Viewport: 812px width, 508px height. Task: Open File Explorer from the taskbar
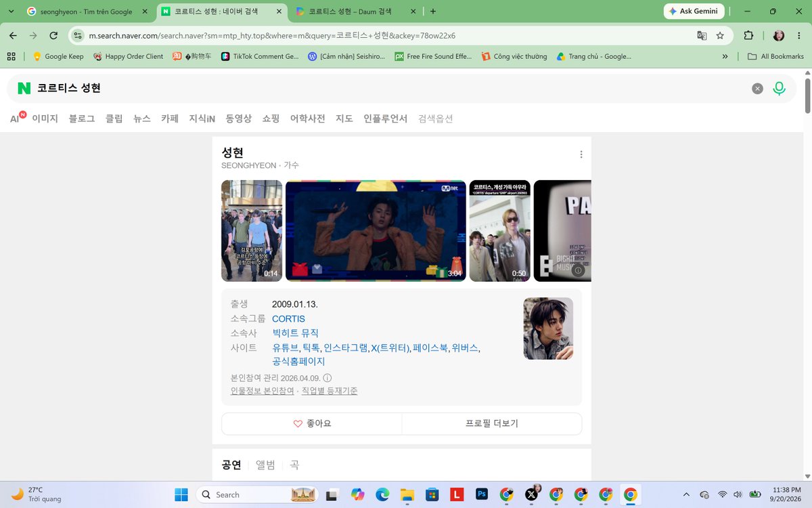(407, 494)
